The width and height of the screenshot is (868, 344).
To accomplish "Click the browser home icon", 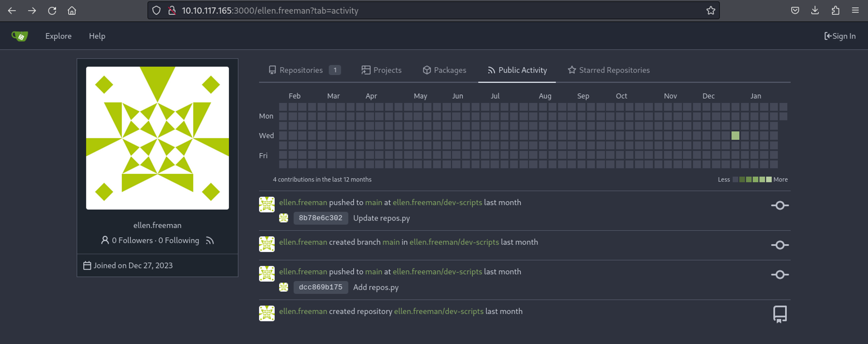I will click(72, 10).
